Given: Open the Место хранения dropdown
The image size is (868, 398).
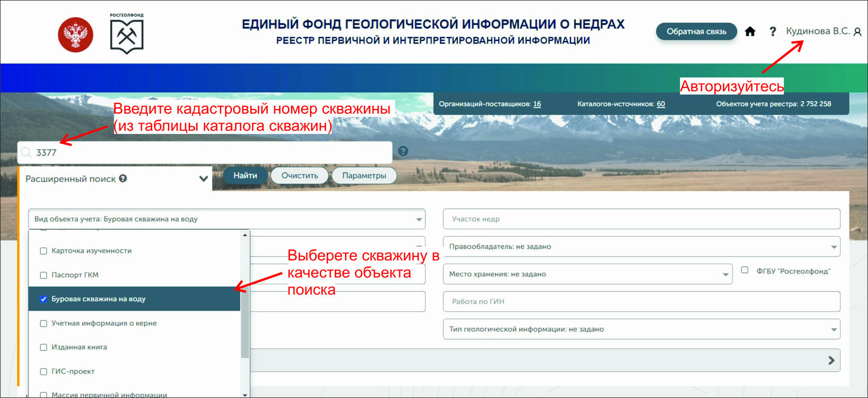Looking at the screenshot, I should 587,274.
